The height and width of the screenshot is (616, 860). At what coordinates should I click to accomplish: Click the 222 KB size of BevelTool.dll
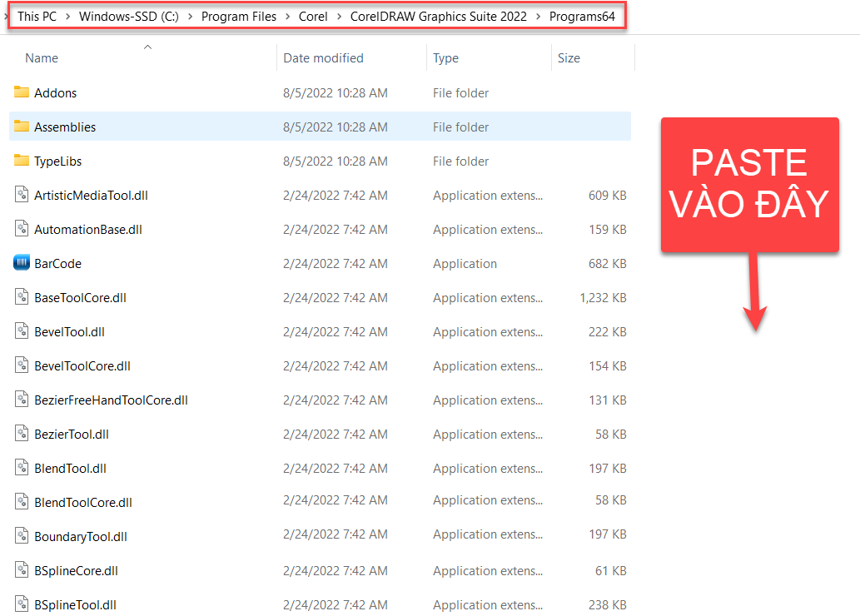pos(607,332)
